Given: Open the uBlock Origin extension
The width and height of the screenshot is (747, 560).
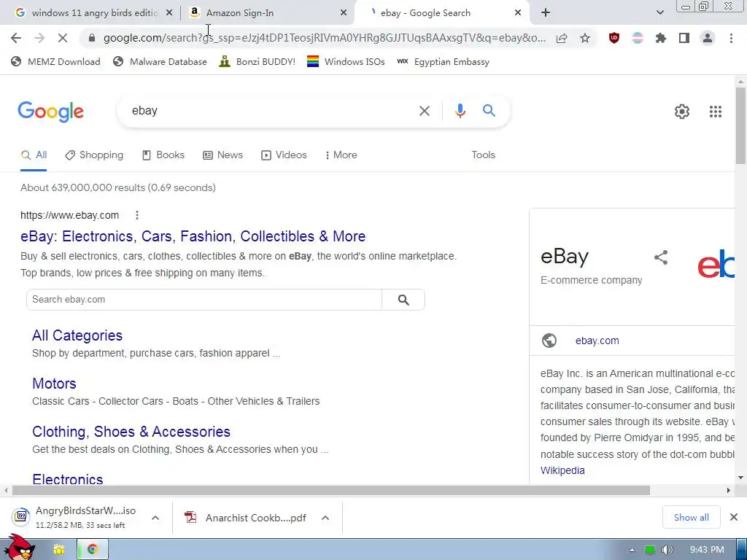Looking at the screenshot, I should pyautogui.click(x=614, y=38).
